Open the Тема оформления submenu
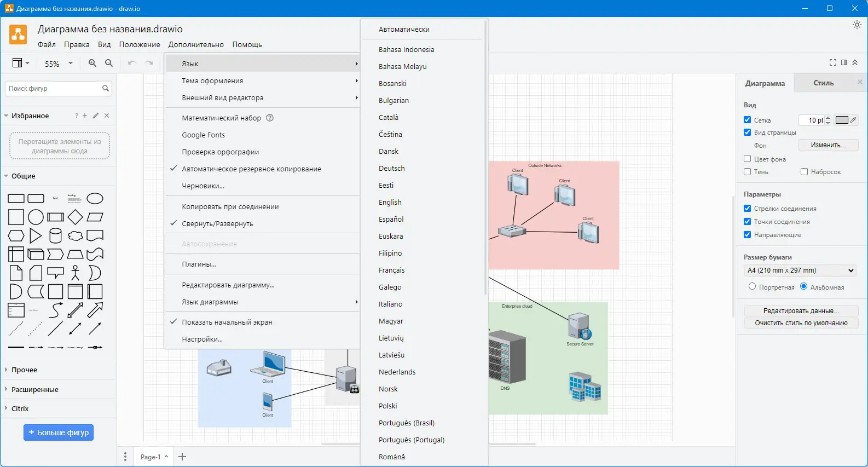This screenshot has height=467, width=868. pyautogui.click(x=263, y=80)
